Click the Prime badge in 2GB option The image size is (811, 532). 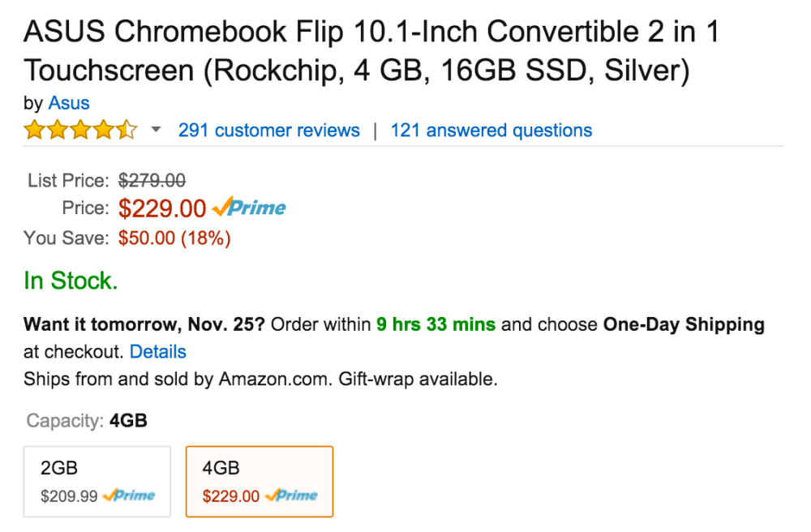tap(129, 496)
